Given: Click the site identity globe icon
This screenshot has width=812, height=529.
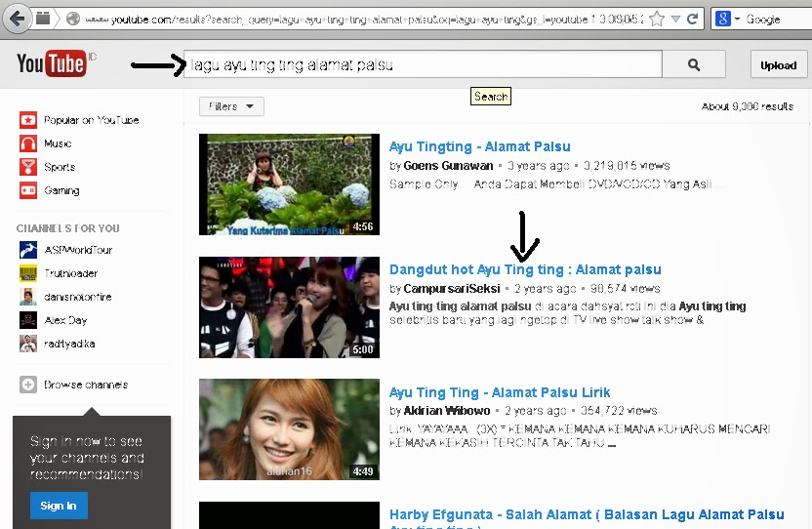Looking at the screenshot, I should (73, 20).
